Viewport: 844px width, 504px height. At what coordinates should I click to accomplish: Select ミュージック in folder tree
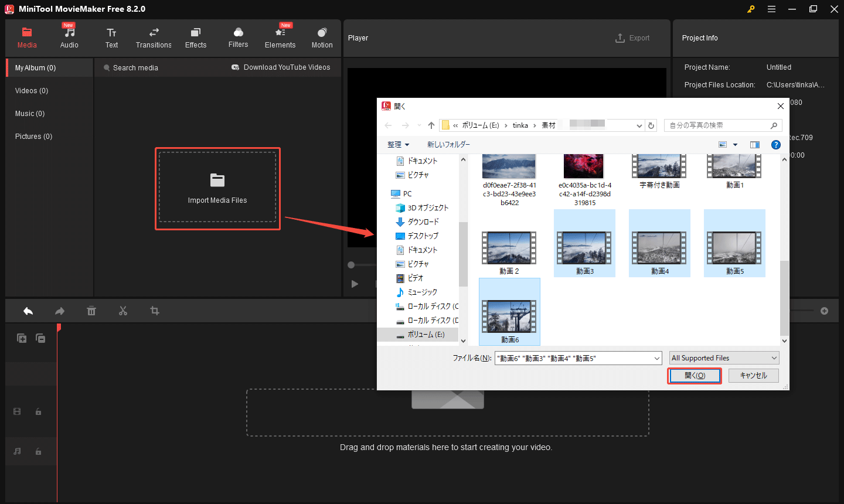(x=417, y=292)
